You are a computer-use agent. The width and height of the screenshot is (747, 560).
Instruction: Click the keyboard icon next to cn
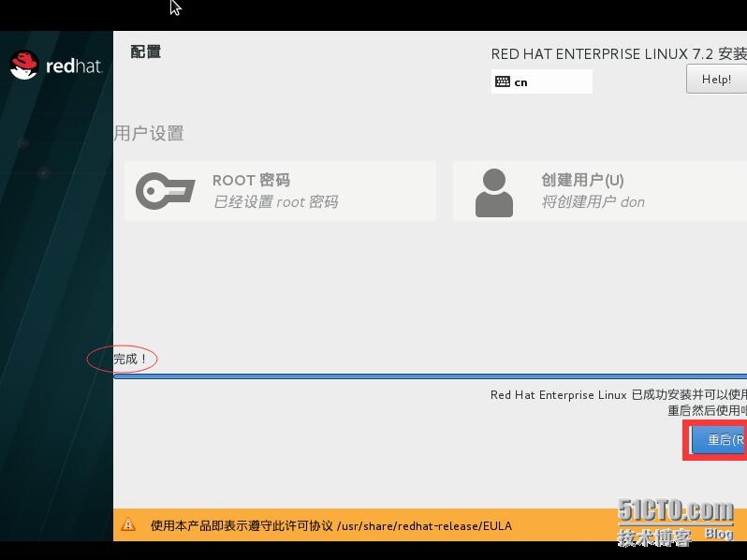tap(502, 81)
